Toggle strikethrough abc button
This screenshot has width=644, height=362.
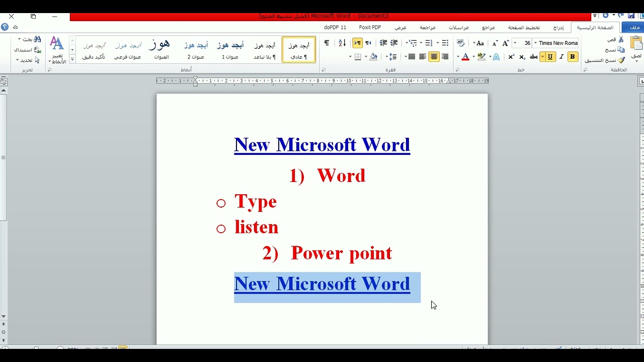point(534,57)
